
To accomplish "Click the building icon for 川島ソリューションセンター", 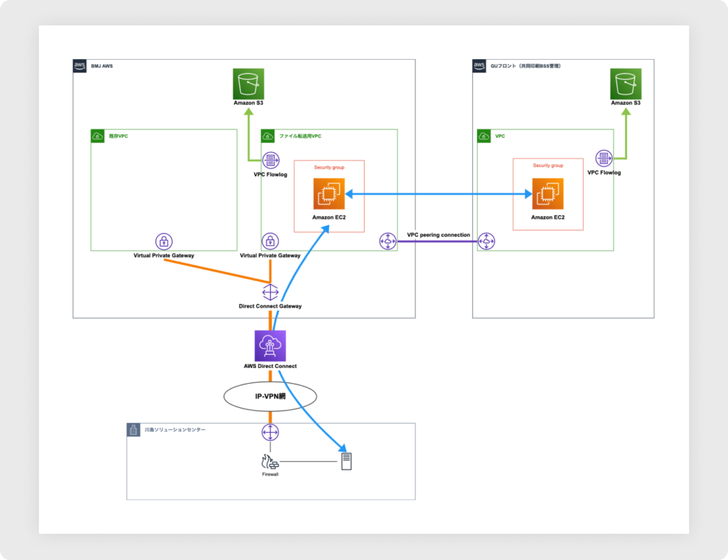I will click(x=133, y=429).
